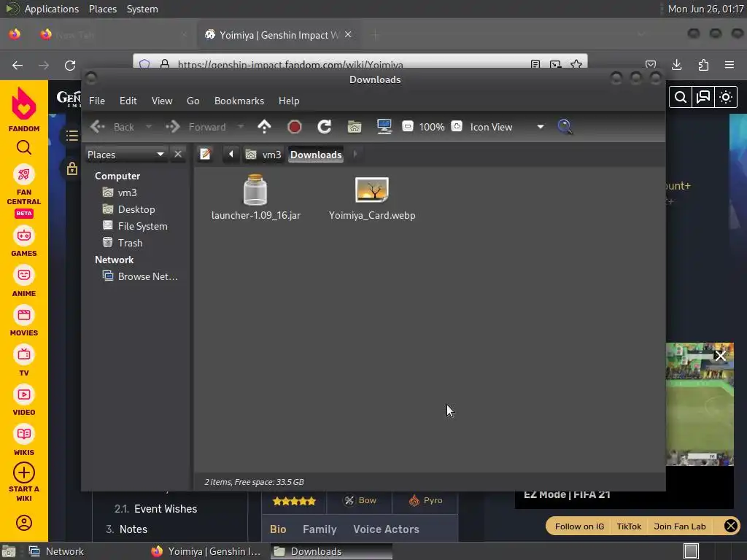The image size is (747, 560).
Task: Click the path bar right arrow
Action: tap(355, 155)
